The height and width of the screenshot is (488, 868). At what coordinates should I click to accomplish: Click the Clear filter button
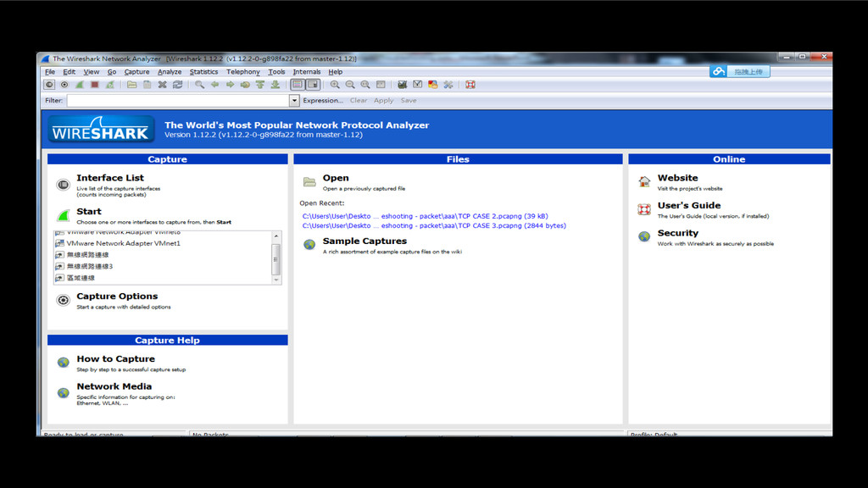tap(359, 101)
